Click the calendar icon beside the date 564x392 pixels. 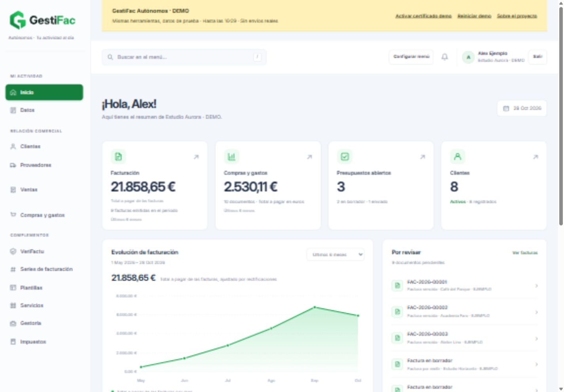click(x=506, y=108)
